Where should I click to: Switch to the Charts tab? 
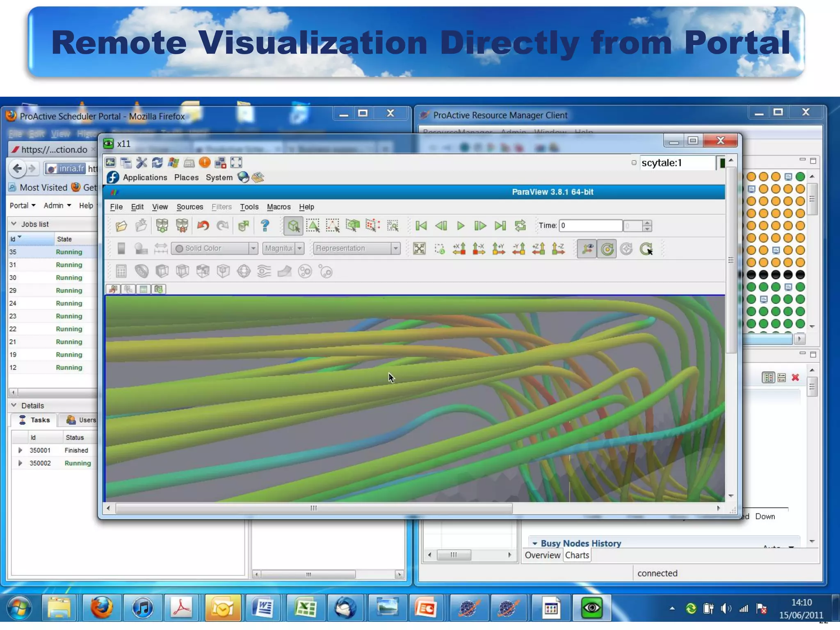(x=577, y=555)
